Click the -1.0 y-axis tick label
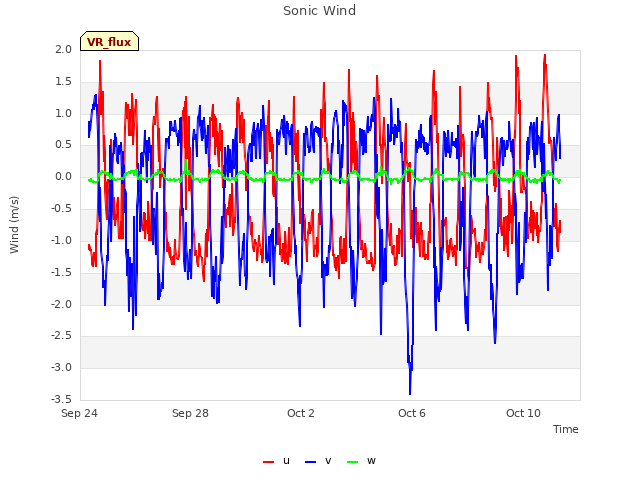Screen dimensions: 640x480 [x=61, y=240]
